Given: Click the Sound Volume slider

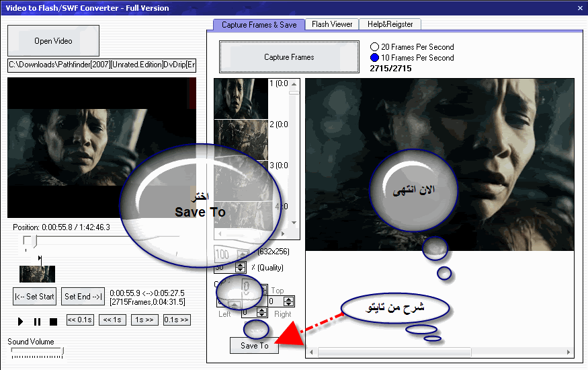Looking at the screenshot, I should pos(37,352).
